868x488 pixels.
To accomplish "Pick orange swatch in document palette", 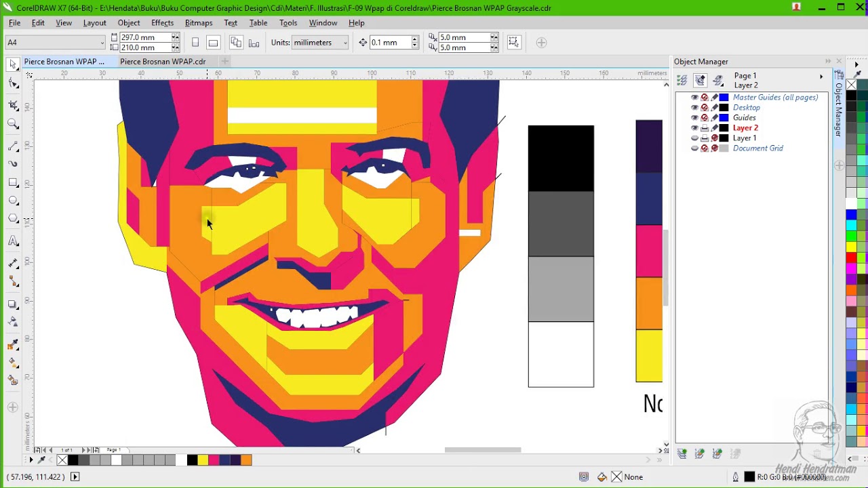I will [246, 460].
